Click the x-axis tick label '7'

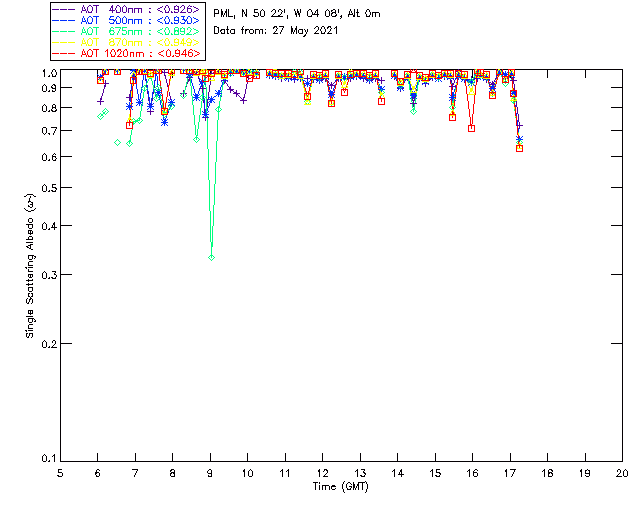pyautogui.click(x=135, y=473)
